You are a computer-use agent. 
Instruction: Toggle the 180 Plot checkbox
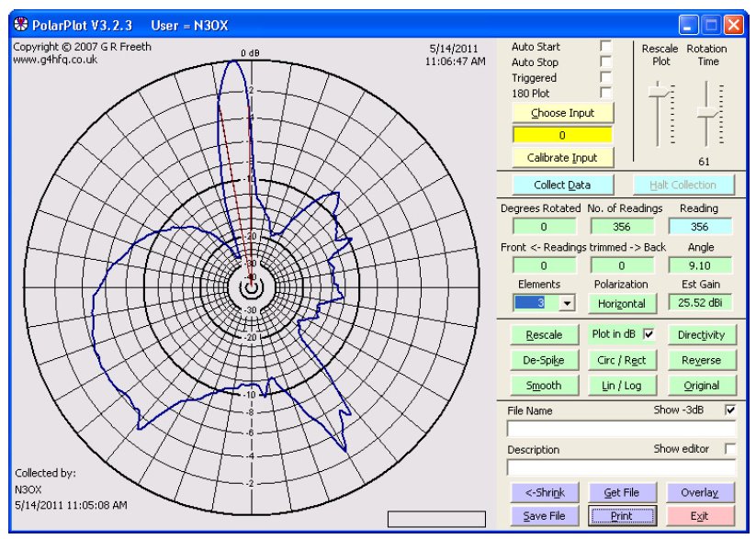tap(605, 93)
